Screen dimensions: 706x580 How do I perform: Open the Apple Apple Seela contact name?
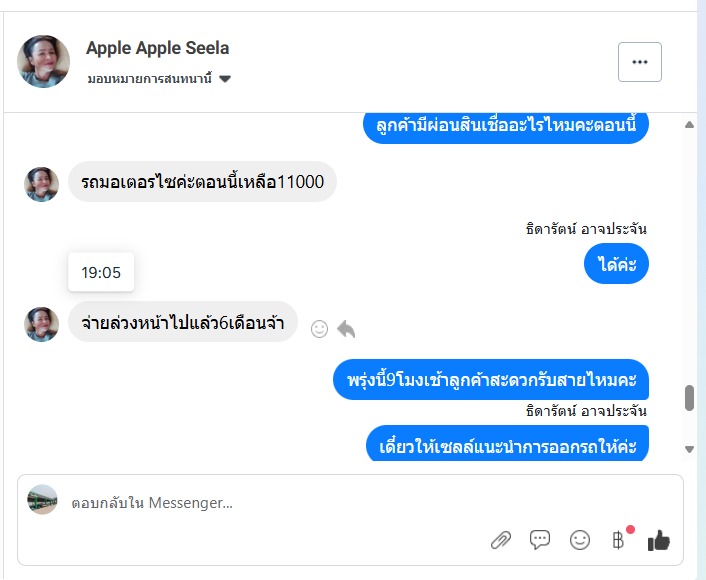coord(157,48)
